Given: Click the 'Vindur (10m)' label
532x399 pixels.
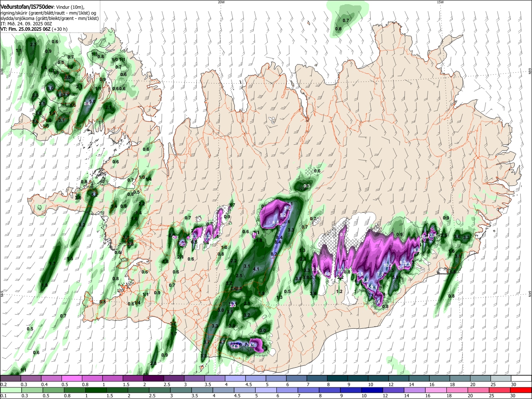Looking at the screenshot, I should (70, 7).
